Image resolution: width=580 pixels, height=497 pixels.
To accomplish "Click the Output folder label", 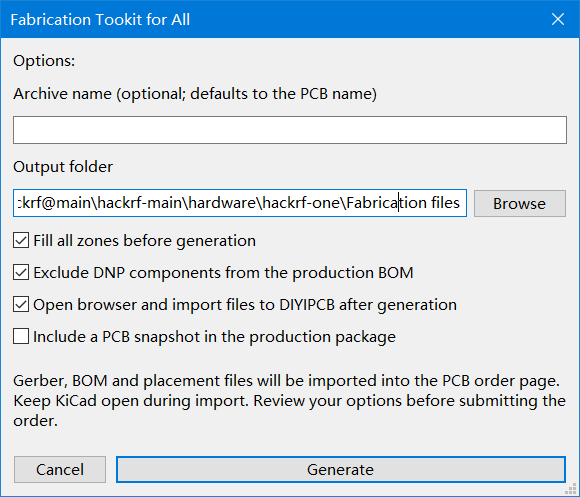I will [x=63, y=167].
